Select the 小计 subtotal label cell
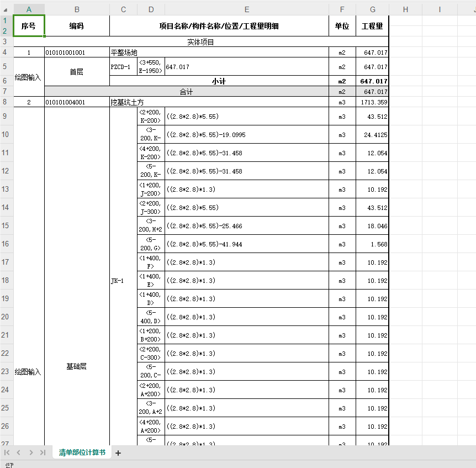Viewport: 476px width, 468px height. [x=219, y=81]
